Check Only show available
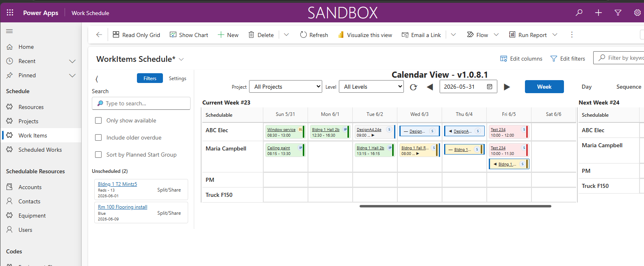 (x=98, y=120)
